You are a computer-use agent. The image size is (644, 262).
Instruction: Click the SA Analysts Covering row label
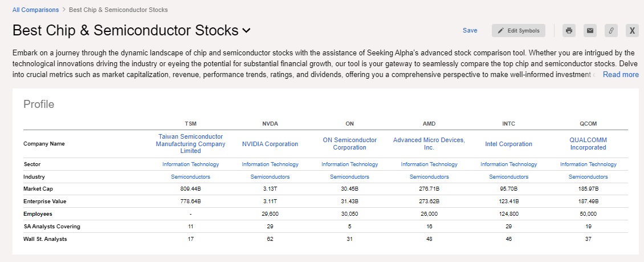pyautogui.click(x=52, y=226)
